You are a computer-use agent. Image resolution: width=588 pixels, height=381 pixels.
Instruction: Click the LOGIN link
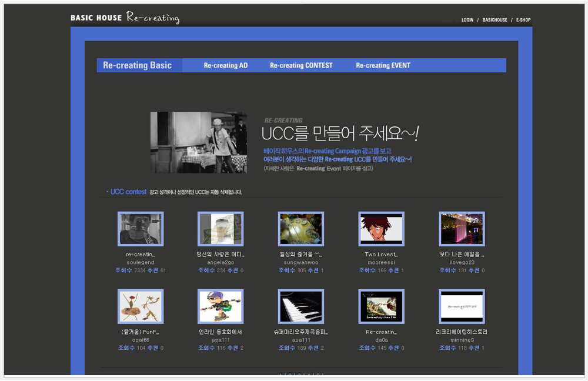click(467, 20)
